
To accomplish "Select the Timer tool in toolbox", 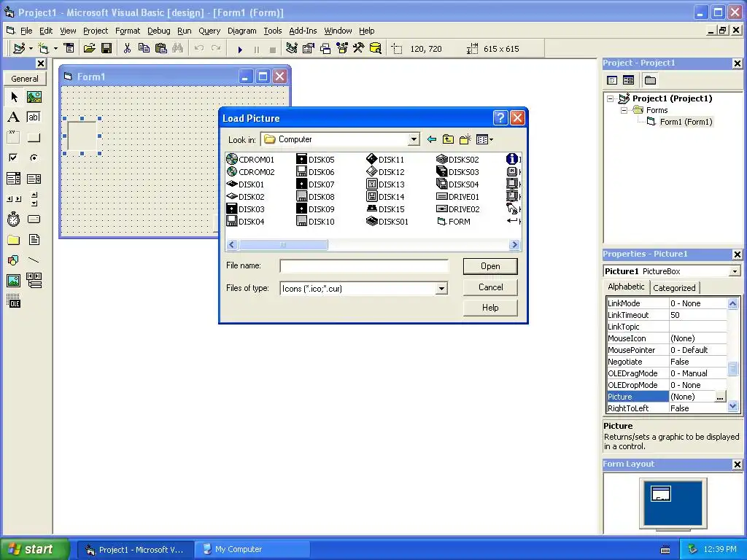I will 14,219.
